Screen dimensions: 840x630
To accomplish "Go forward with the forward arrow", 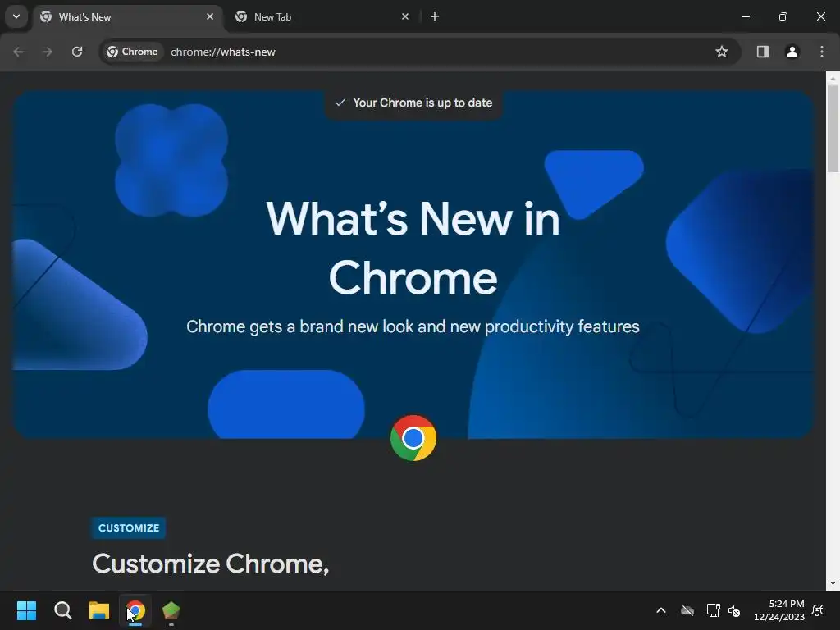I will click(48, 52).
